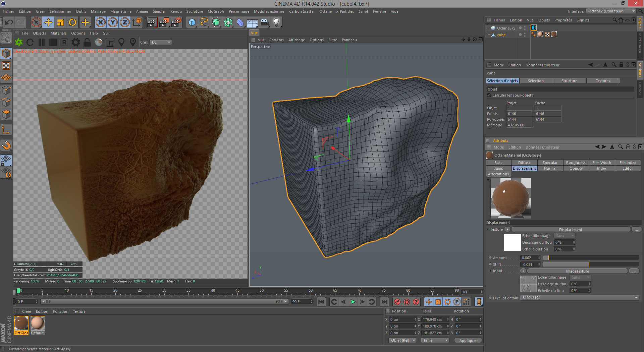Open the Objet (Rel) coordinate dropdown
This screenshot has width=644, height=352.
(402, 340)
